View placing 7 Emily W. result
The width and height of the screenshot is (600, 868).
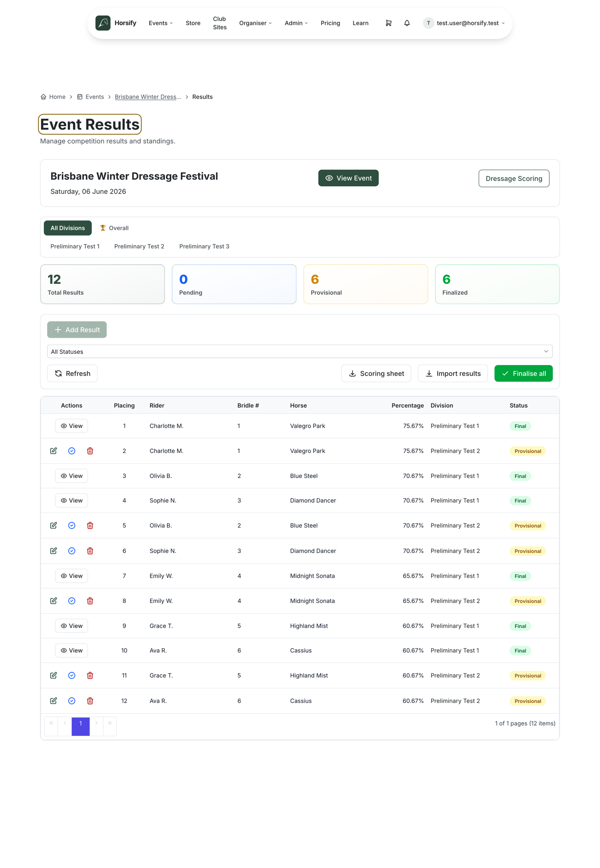72,576
